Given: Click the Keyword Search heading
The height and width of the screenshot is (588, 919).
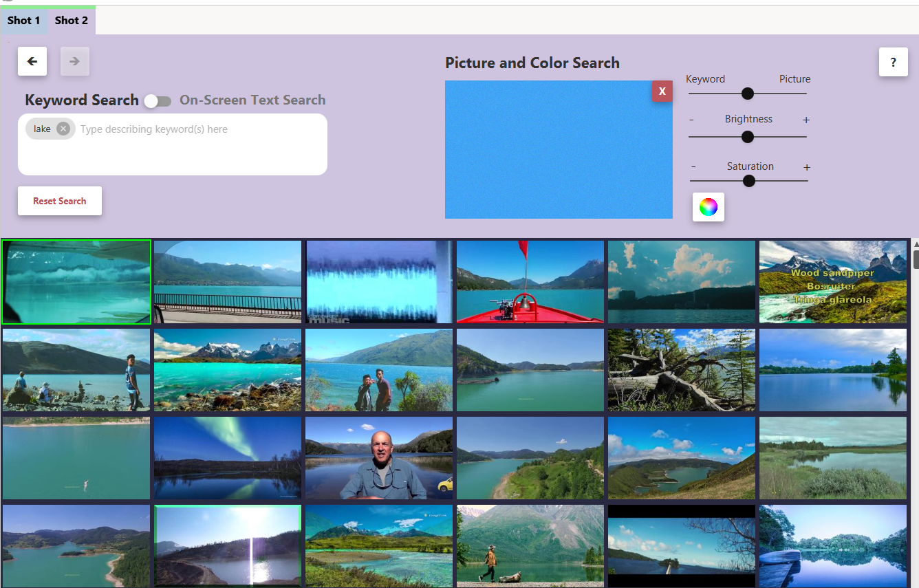Looking at the screenshot, I should pos(82,100).
